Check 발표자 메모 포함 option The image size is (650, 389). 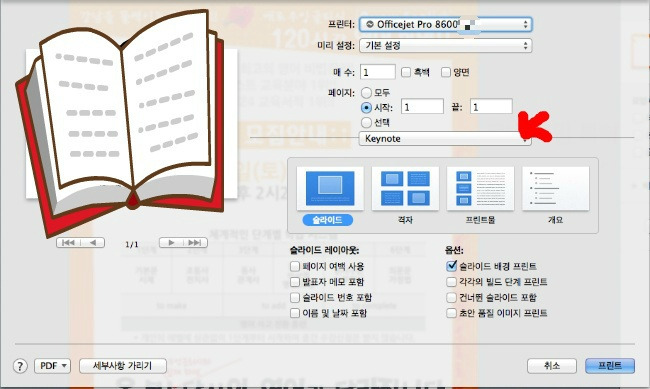pyautogui.click(x=295, y=282)
